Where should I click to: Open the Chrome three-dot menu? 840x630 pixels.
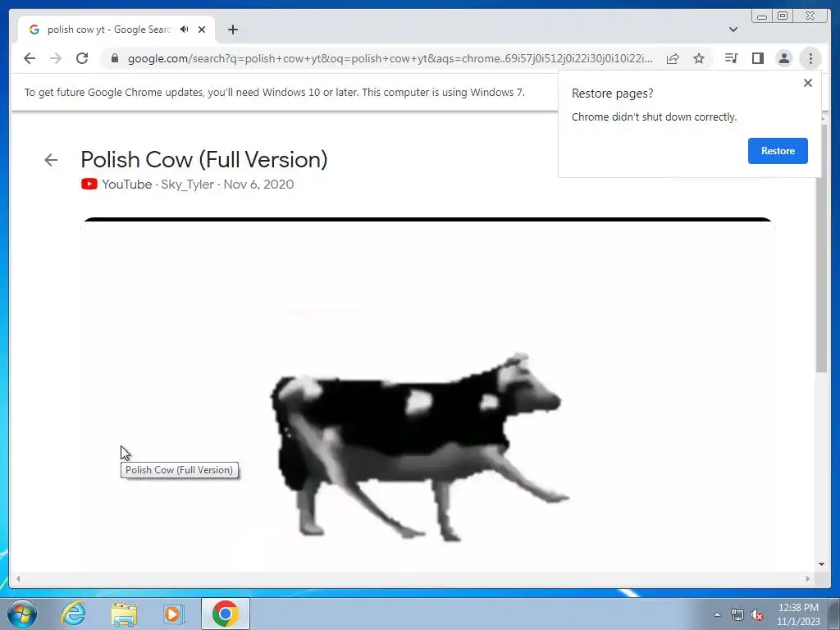click(810, 58)
